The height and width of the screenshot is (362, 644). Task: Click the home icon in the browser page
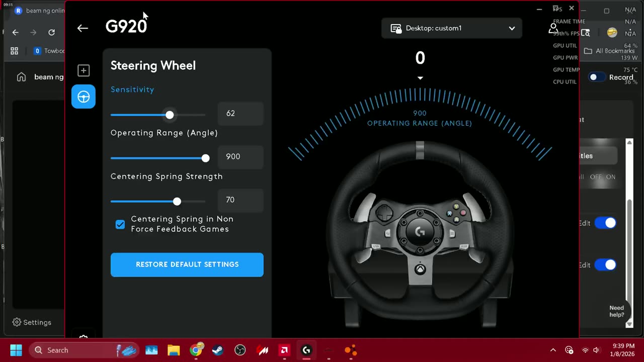[21, 77]
